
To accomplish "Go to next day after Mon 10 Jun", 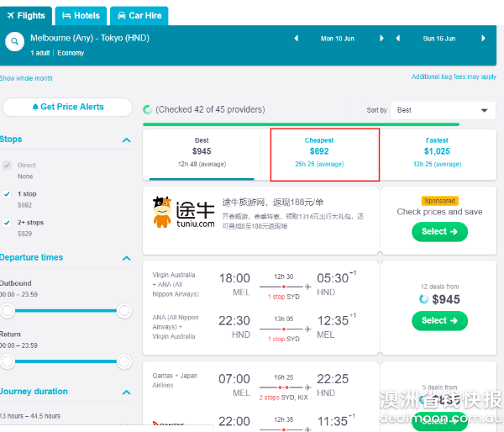I will pos(381,39).
